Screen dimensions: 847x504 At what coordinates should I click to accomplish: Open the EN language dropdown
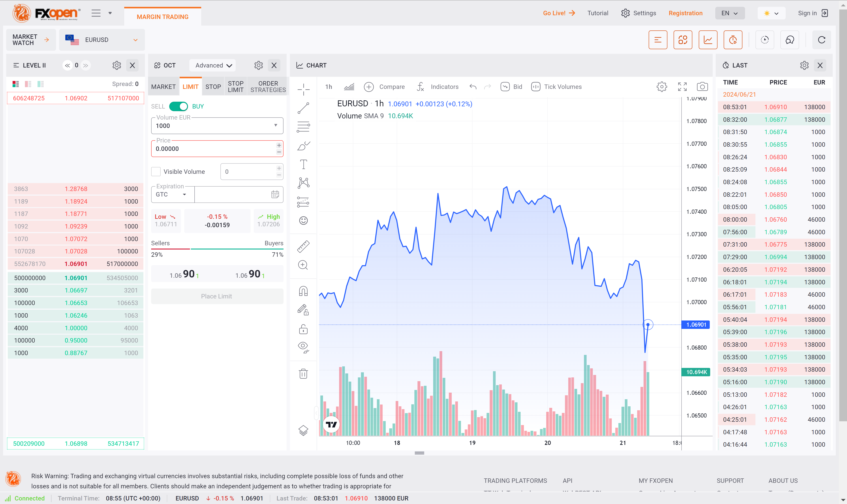[x=730, y=13]
